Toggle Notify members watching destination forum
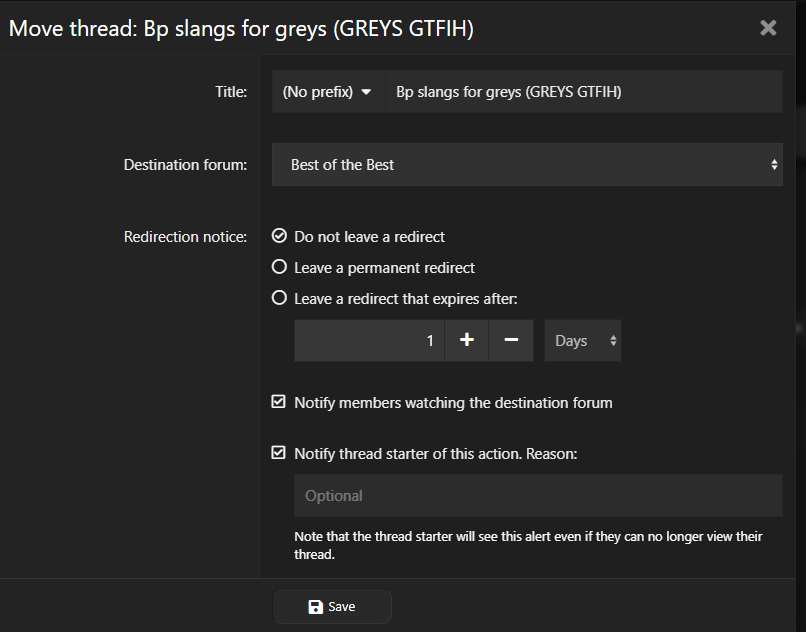This screenshot has width=806, height=632. click(279, 403)
